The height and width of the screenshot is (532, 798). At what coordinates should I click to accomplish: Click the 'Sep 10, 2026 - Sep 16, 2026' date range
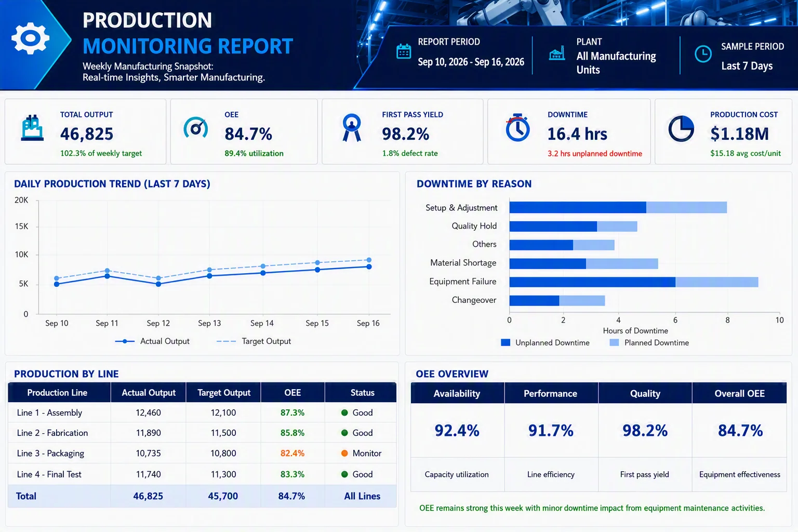471,62
